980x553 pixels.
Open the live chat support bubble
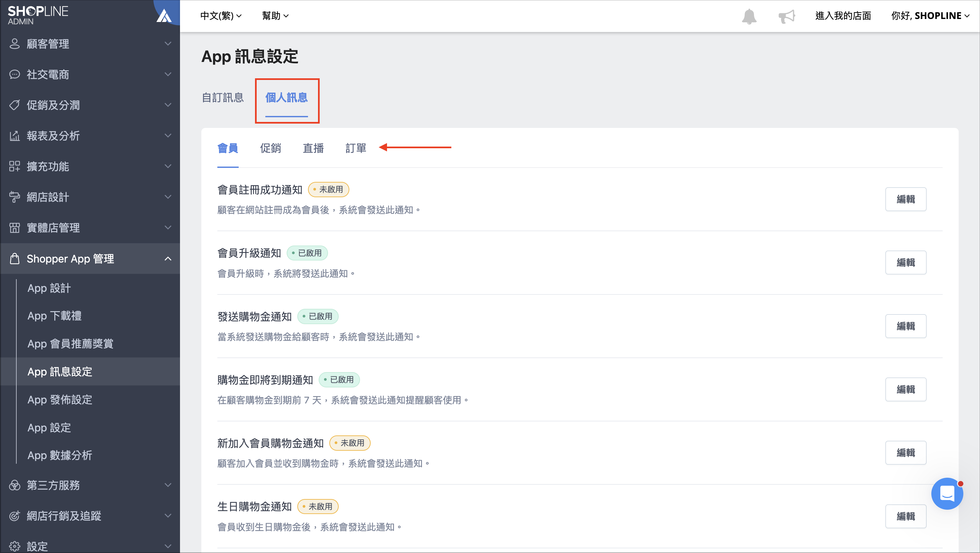pyautogui.click(x=947, y=493)
